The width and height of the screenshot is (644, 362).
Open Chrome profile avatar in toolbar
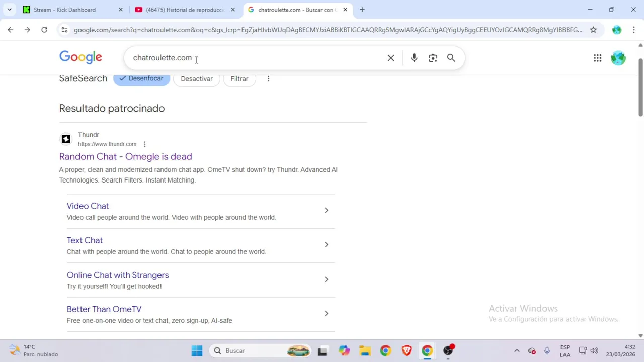click(x=617, y=30)
